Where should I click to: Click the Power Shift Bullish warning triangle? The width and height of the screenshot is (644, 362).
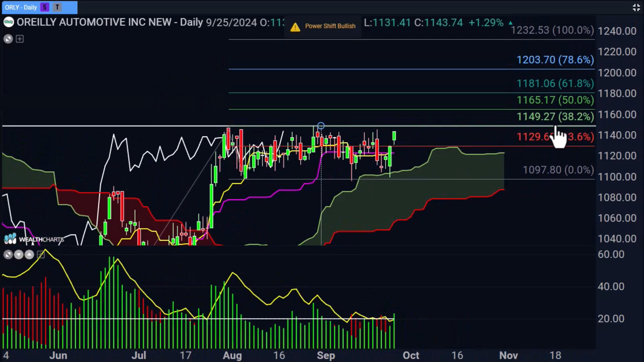pos(295,27)
